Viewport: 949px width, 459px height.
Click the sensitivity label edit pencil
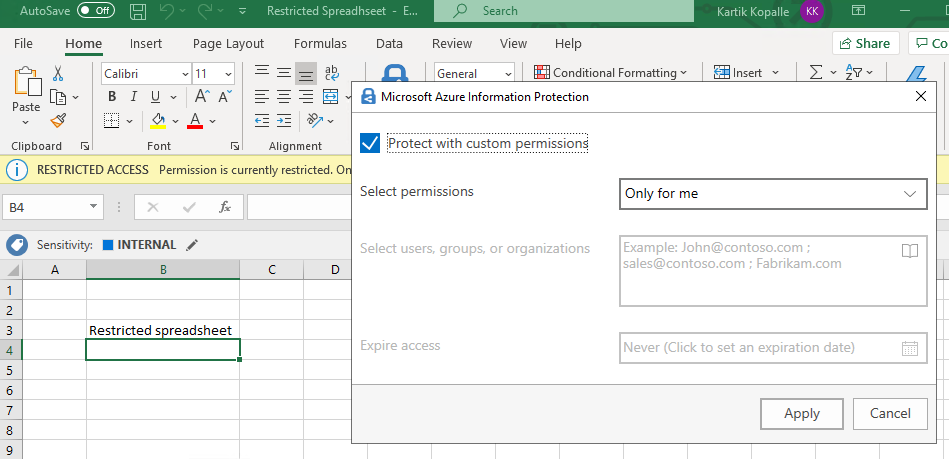click(192, 245)
